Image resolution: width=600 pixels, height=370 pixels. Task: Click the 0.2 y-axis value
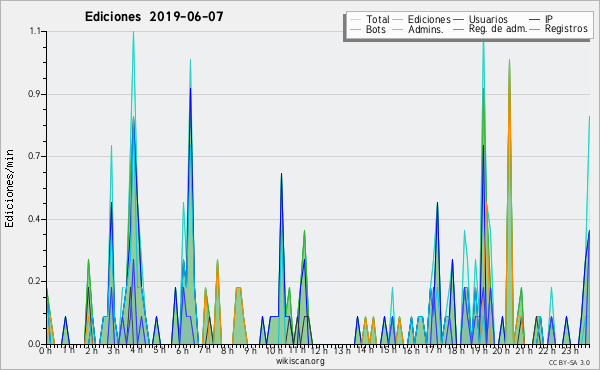coord(34,281)
